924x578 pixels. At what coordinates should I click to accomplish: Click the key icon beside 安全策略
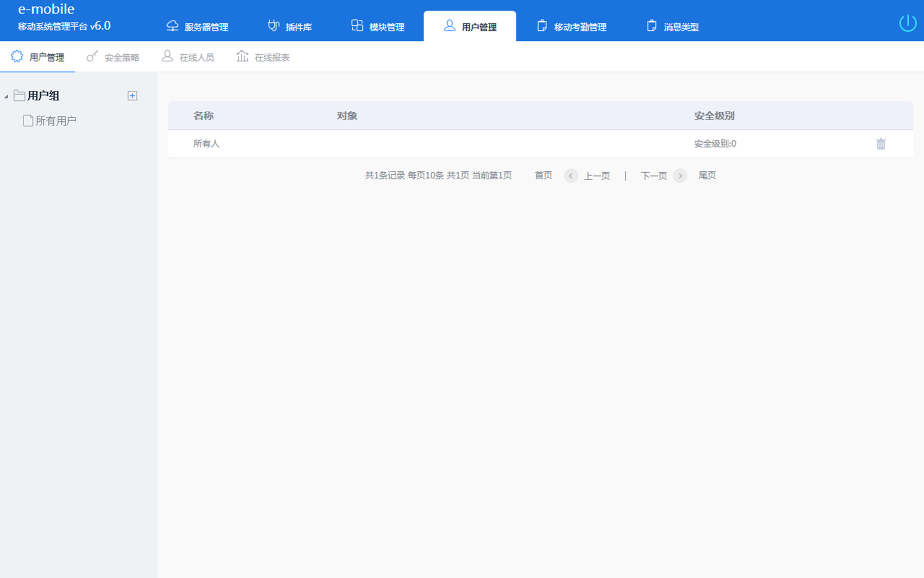pos(92,56)
